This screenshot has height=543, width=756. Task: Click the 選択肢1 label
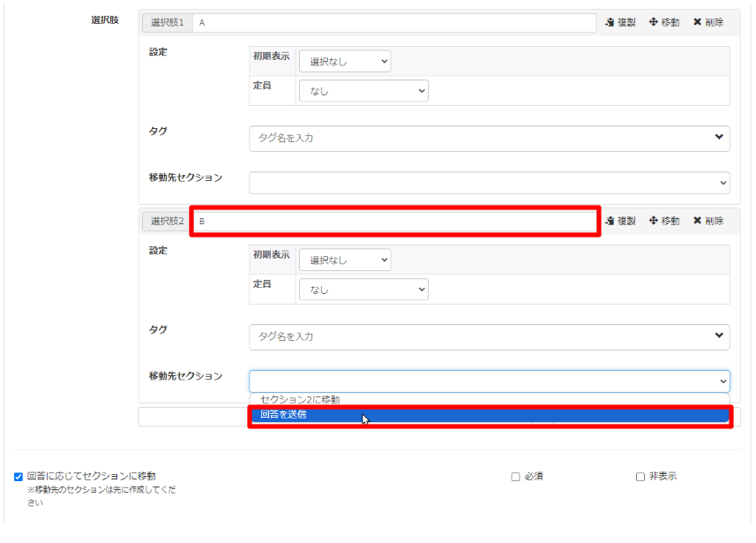pos(168,23)
